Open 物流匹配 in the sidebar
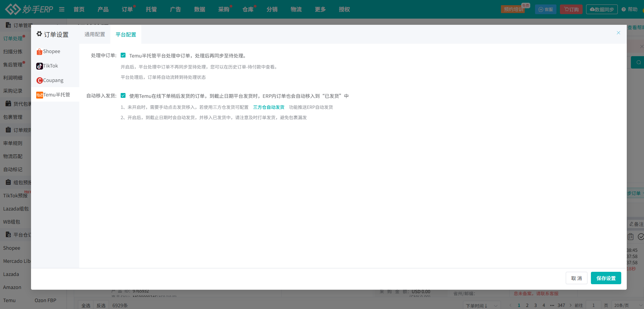This screenshot has width=644, height=309. [13, 156]
